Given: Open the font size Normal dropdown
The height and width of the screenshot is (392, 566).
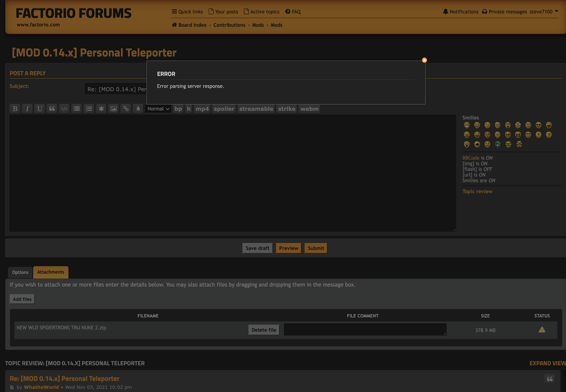Looking at the screenshot, I should coord(158,109).
